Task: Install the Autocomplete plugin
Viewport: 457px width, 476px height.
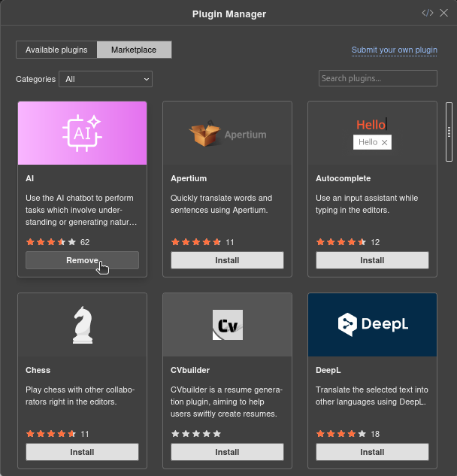Action: pyautogui.click(x=372, y=260)
